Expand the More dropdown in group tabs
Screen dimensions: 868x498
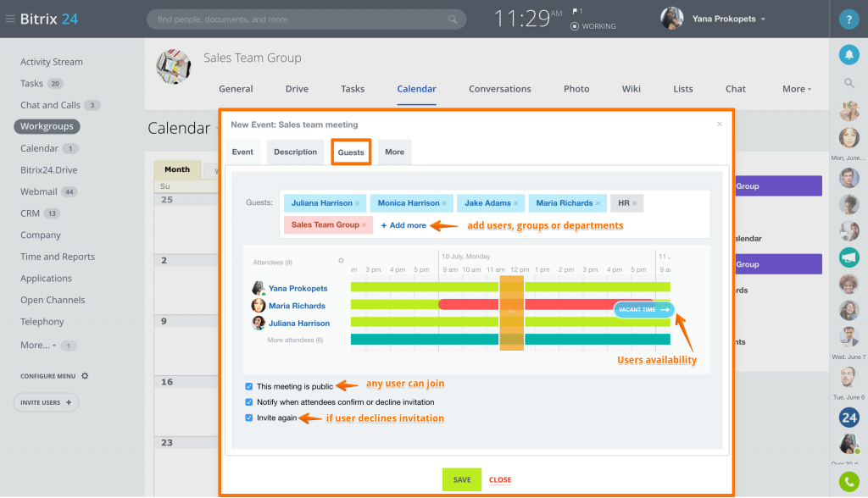point(797,89)
